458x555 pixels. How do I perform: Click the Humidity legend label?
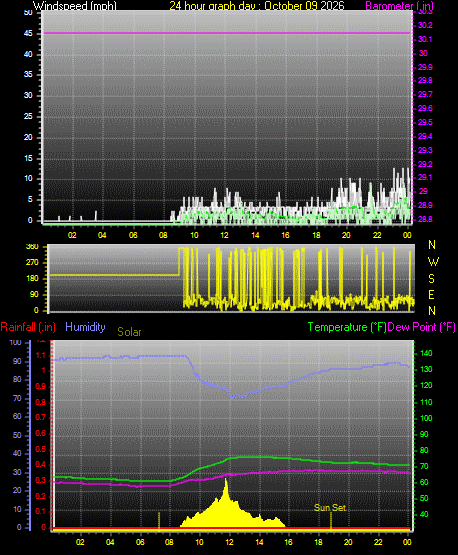[x=85, y=327]
